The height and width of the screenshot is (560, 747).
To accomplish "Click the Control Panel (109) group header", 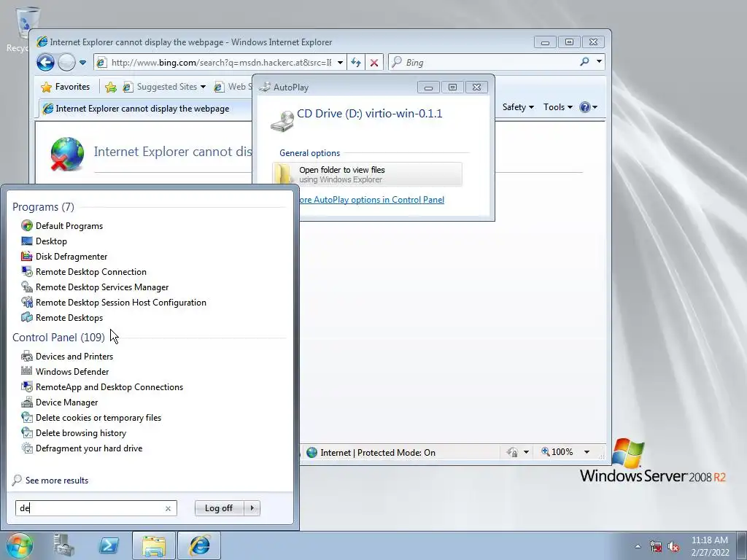I will click(x=58, y=337).
